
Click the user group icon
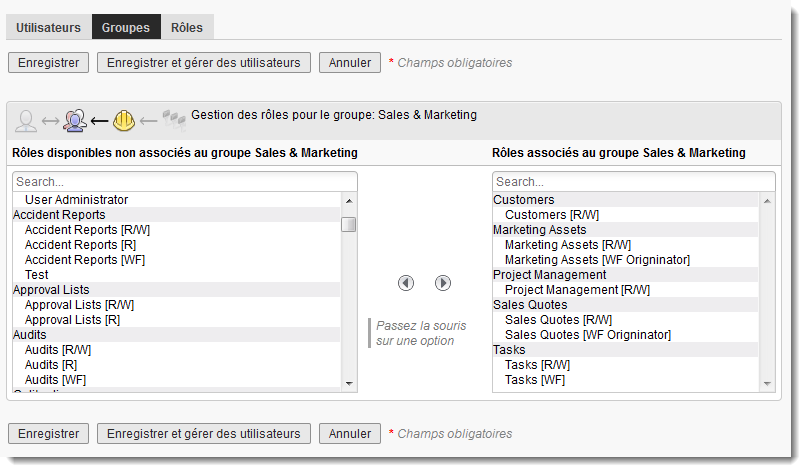click(x=75, y=121)
